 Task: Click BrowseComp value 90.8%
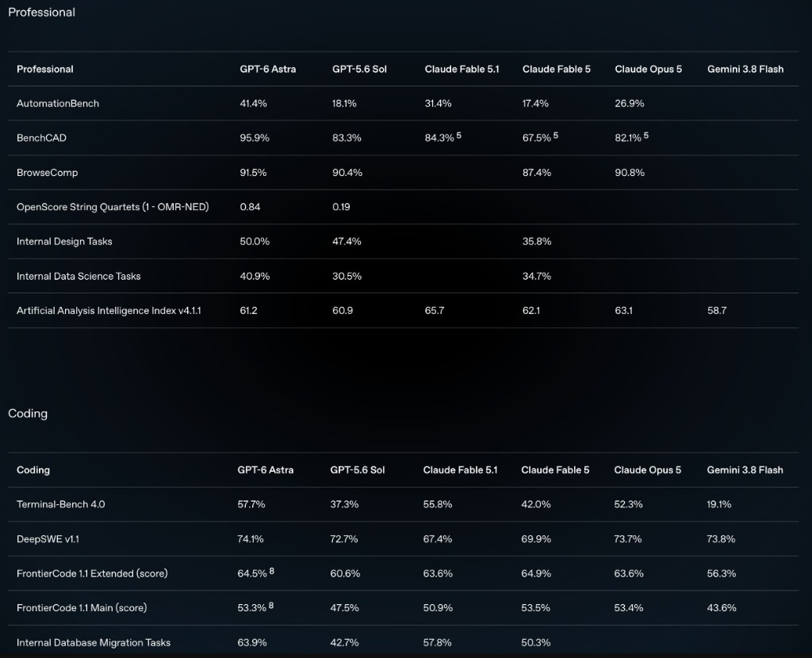click(630, 173)
